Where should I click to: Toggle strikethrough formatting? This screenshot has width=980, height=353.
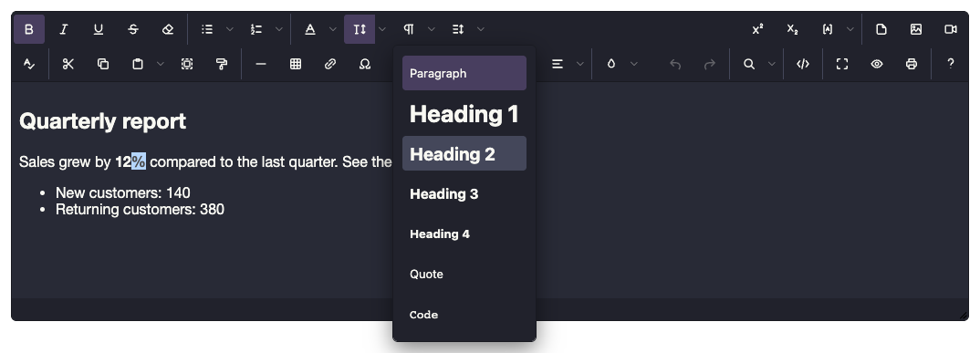132,29
